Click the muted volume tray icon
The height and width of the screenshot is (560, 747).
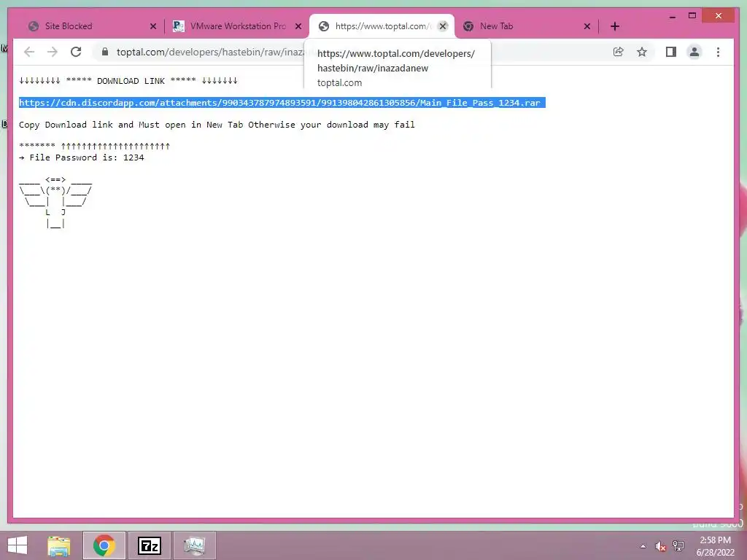click(x=660, y=546)
